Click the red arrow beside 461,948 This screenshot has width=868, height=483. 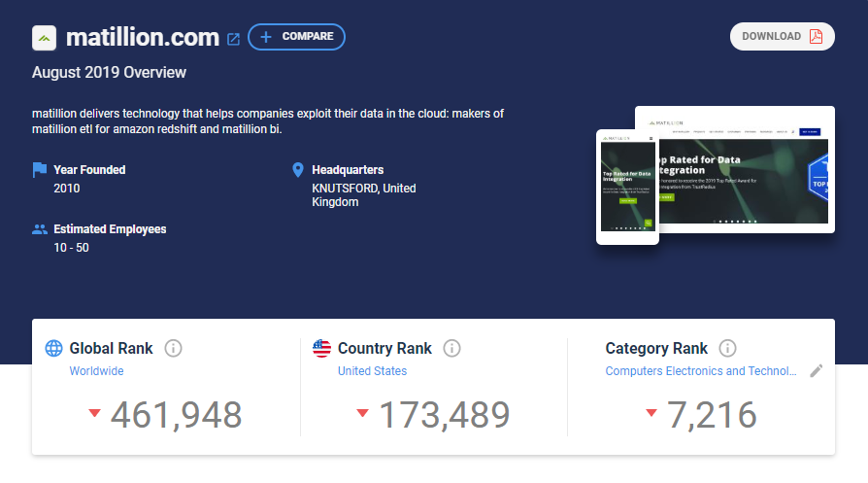94,413
